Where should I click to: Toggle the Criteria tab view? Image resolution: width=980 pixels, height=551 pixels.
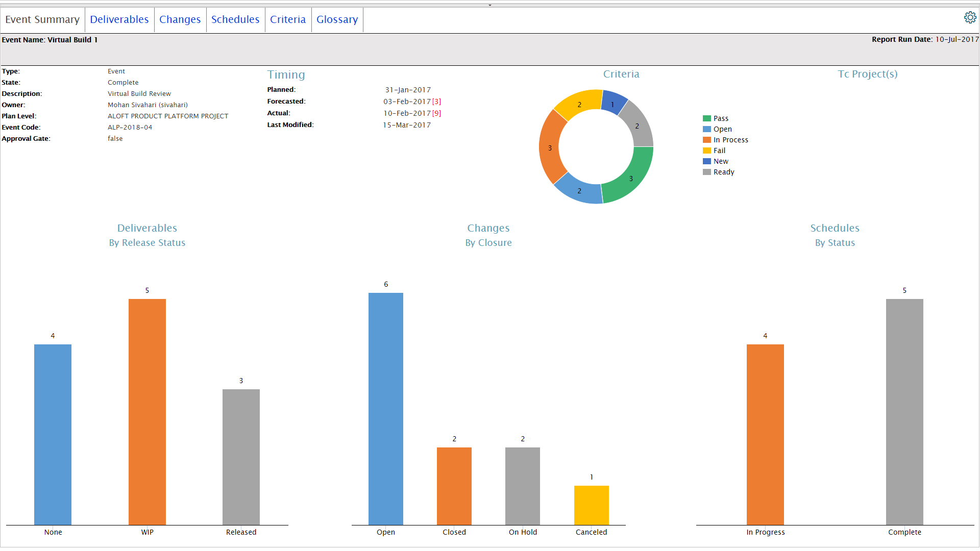[x=287, y=19]
